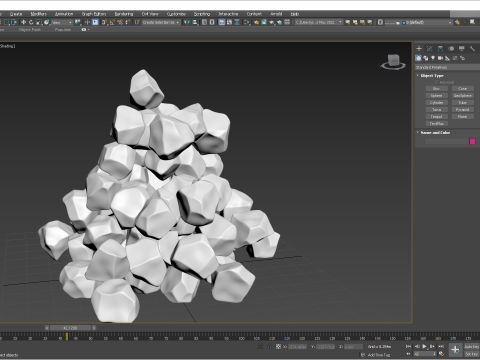Click the Go to End playback button
The height and width of the screenshot is (360, 480).
point(441,347)
